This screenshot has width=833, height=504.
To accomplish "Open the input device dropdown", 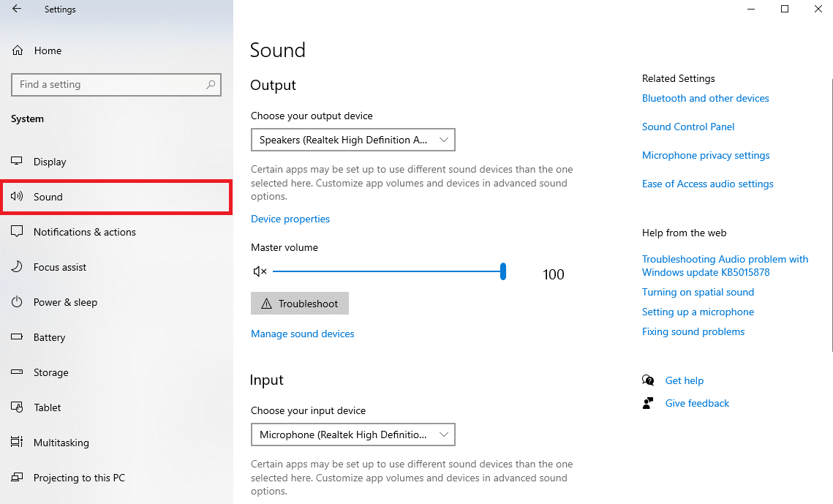I will [x=353, y=435].
